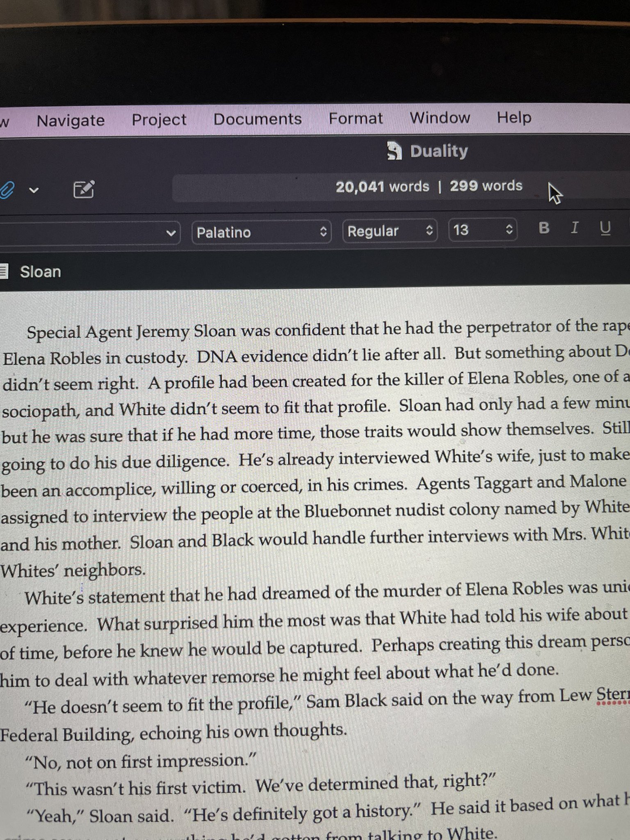Click the Duality project title
630x840 pixels.
click(x=439, y=151)
